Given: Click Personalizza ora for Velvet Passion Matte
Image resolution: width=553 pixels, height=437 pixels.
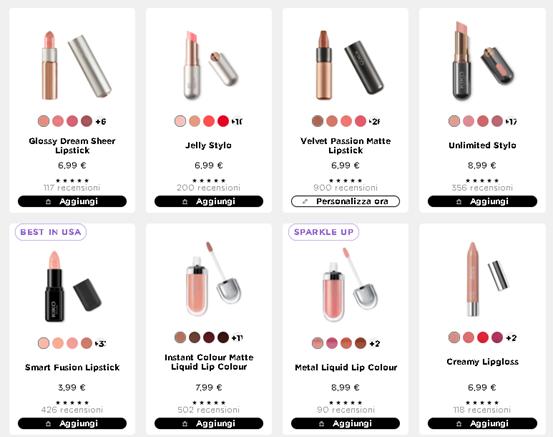Looking at the screenshot, I should point(345,201).
